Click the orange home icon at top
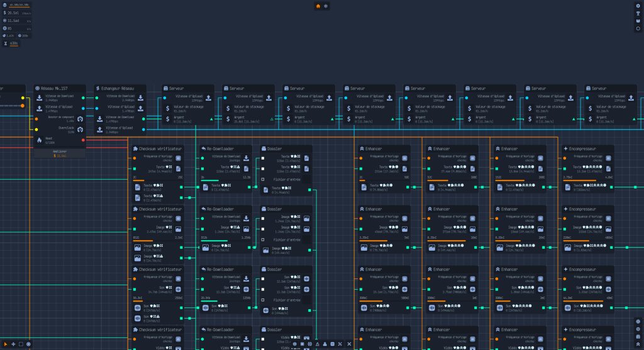The image size is (644, 350). pos(318,6)
